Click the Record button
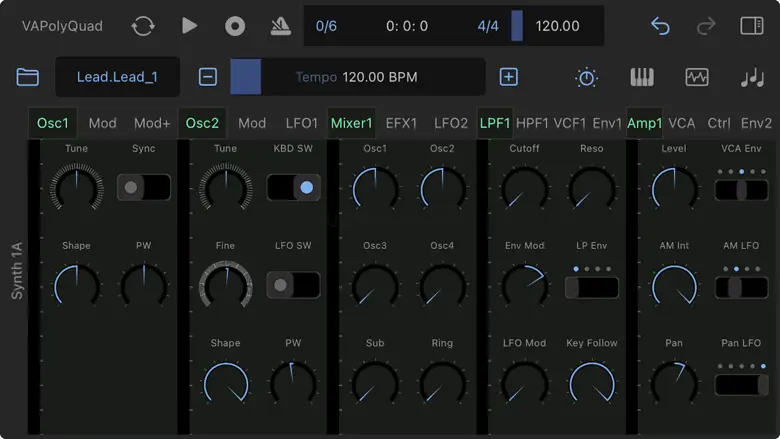Image resolution: width=780 pixels, height=439 pixels. (235, 26)
